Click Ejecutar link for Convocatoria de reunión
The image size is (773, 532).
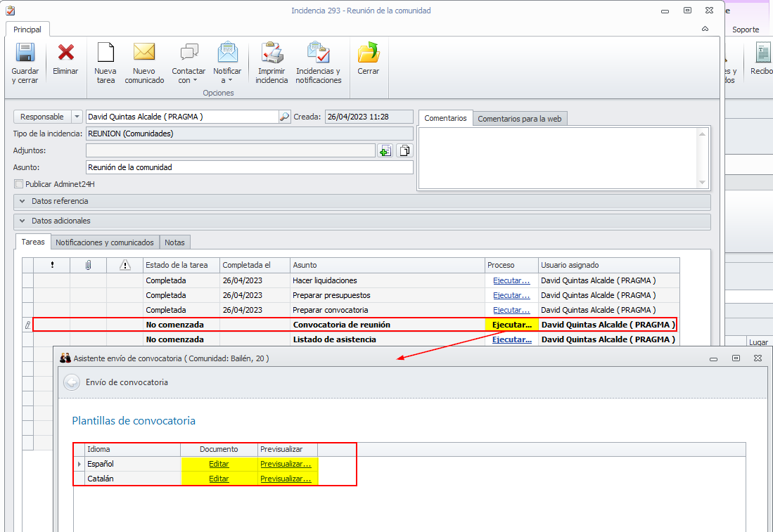[x=511, y=325]
